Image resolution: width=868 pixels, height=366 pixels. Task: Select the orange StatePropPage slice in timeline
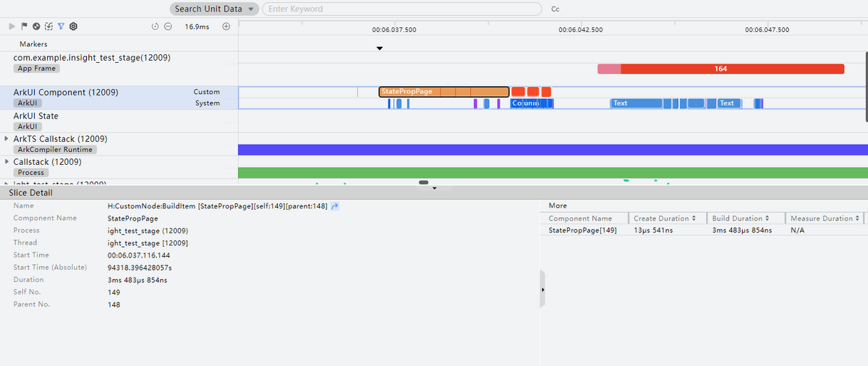pyautogui.click(x=443, y=92)
